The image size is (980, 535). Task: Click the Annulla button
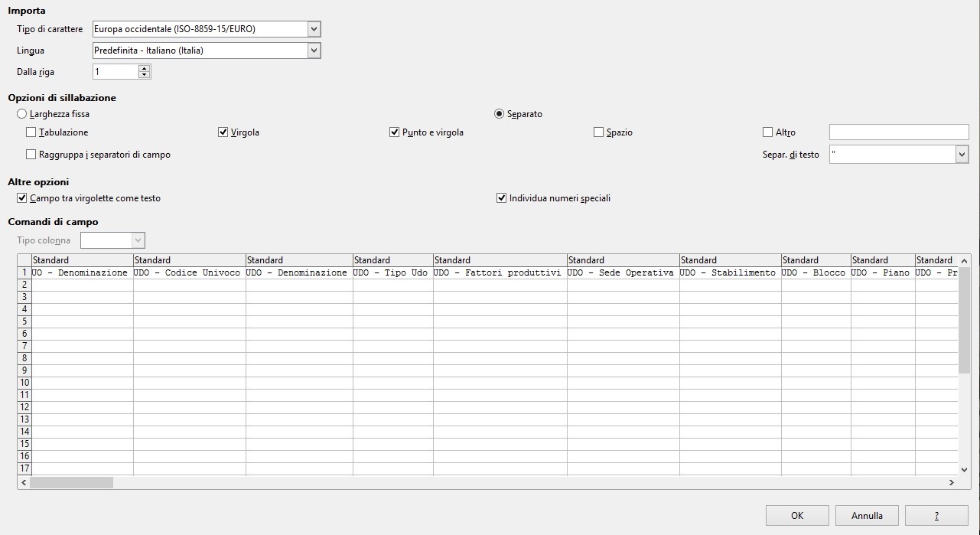coord(867,516)
